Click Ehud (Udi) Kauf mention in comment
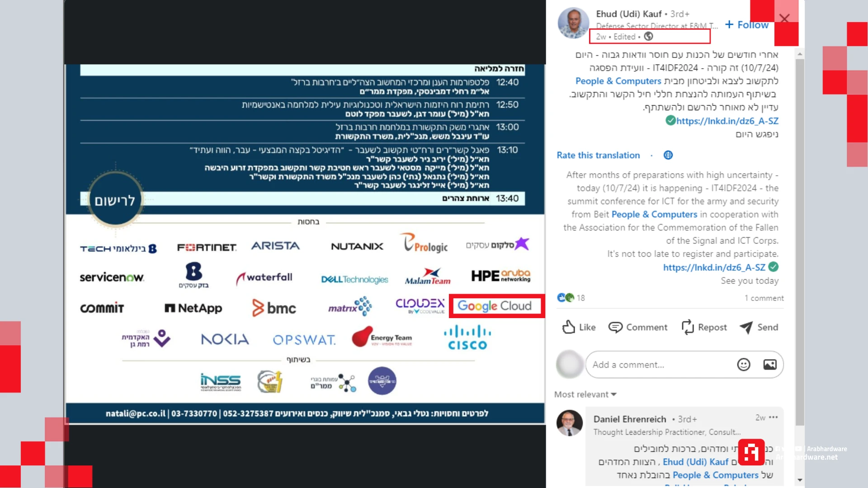 pyautogui.click(x=696, y=462)
